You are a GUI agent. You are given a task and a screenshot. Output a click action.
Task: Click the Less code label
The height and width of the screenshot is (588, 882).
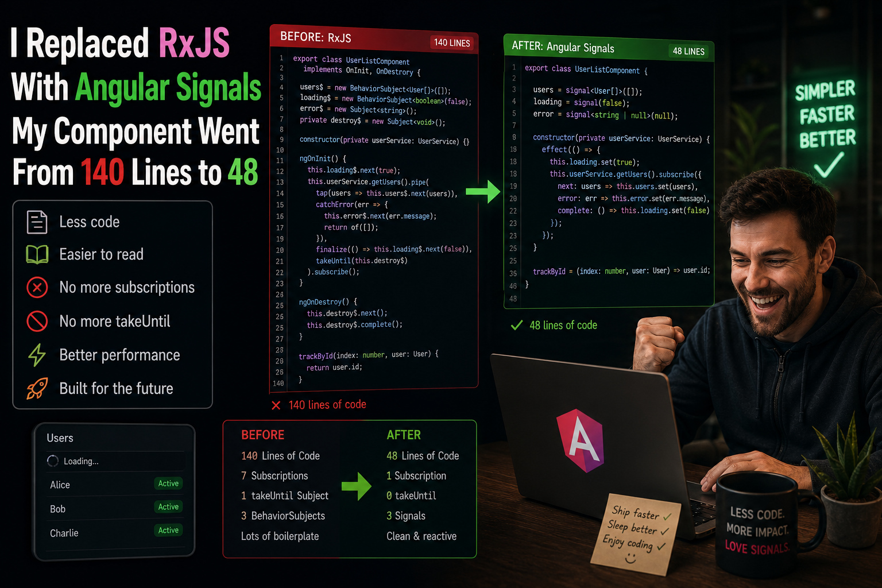tap(90, 222)
